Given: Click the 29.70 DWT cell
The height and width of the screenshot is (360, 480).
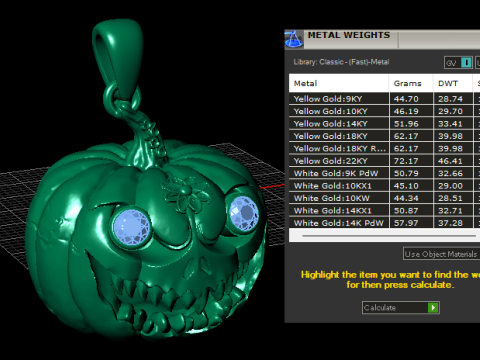Looking at the screenshot, I should tap(453, 111).
